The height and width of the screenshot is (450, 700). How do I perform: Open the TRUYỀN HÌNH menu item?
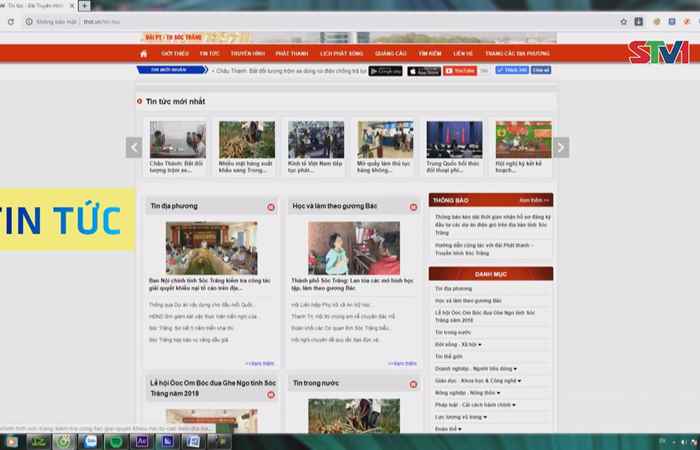click(248, 54)
